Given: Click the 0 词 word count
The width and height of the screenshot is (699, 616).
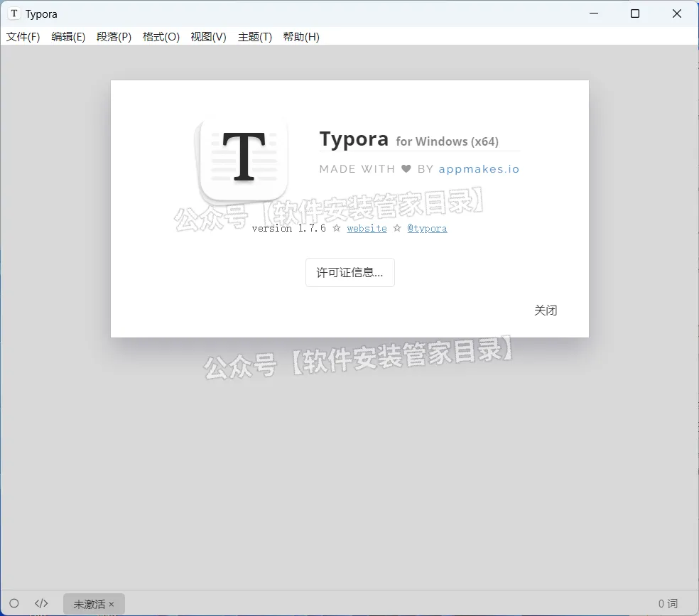Looking at the screenshot, I should point(668,603).
